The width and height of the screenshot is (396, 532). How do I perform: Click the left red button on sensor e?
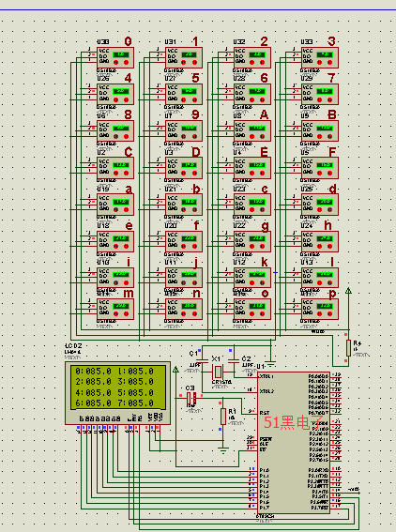point(115,247)
